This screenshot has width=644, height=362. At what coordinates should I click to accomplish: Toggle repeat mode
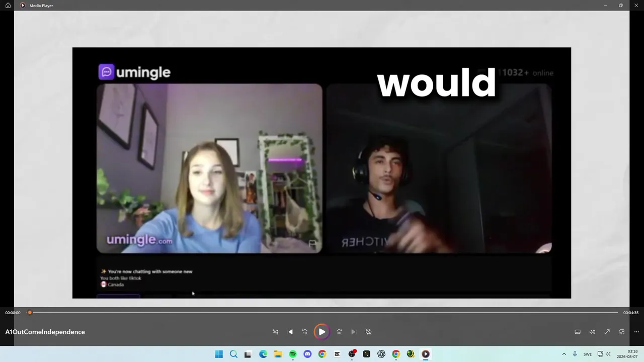368,332
